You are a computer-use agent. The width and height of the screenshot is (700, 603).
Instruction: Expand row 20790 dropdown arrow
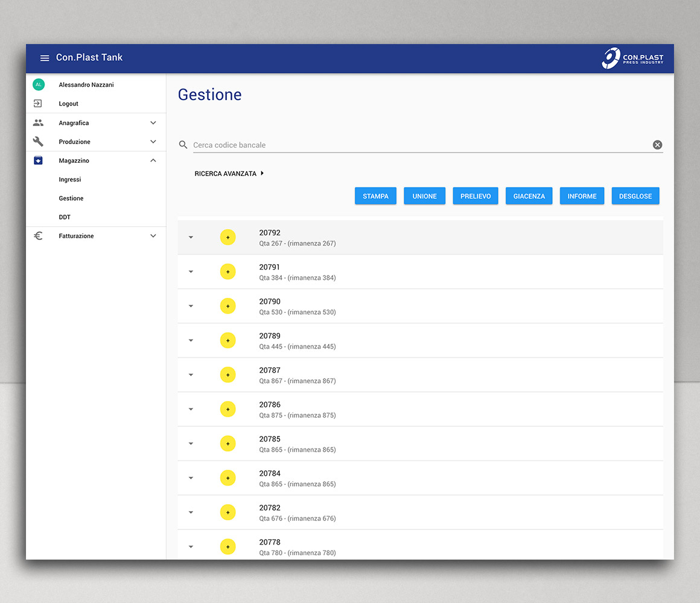(x=191, y=306)
